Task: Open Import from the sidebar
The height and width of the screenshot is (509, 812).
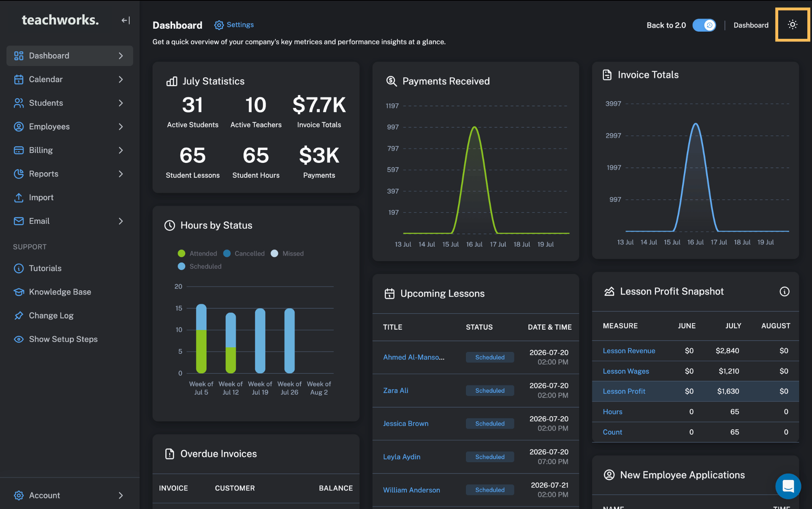Action: click(x=70, y=198)
